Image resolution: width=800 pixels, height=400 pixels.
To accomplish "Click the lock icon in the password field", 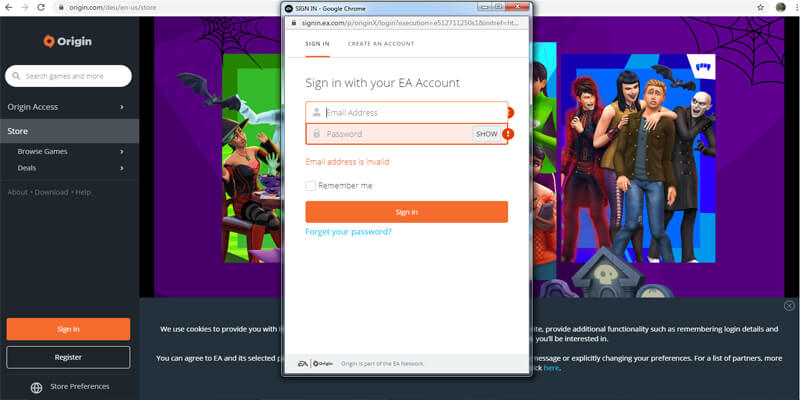I will 316,134.
